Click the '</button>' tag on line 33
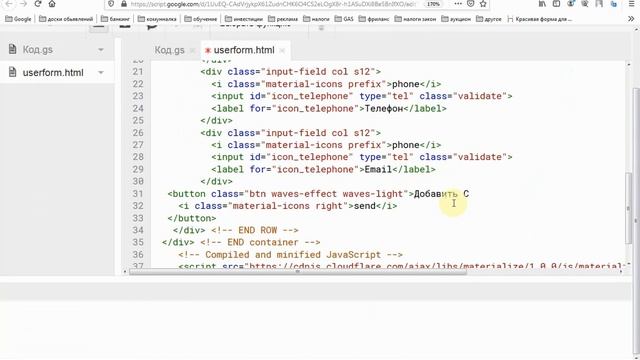Image resolution: width=640 pixels, height=360 pixels. [x=191, y=218]
